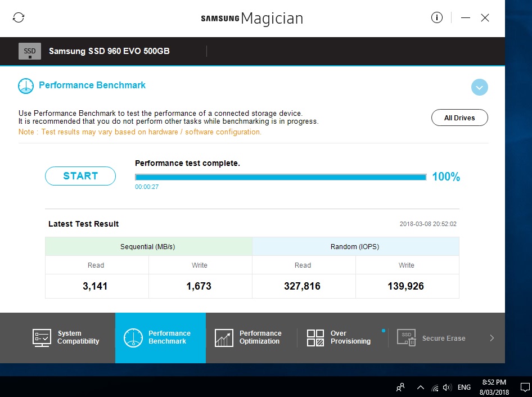Click the test timestamp 2018-03-08 20:52:02
The image size is (532, 397).
pyautogui.click(x=428, y=224)
